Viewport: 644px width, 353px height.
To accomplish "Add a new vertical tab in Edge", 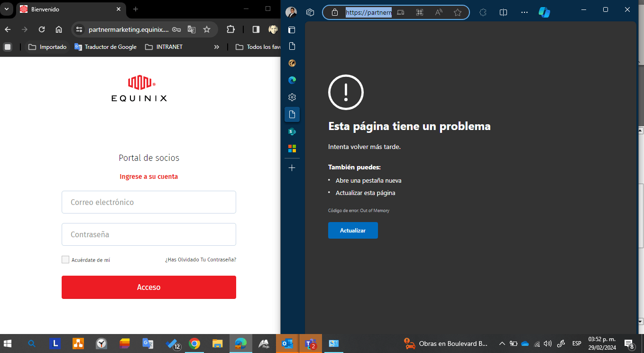I will click(x=292, y=168).
